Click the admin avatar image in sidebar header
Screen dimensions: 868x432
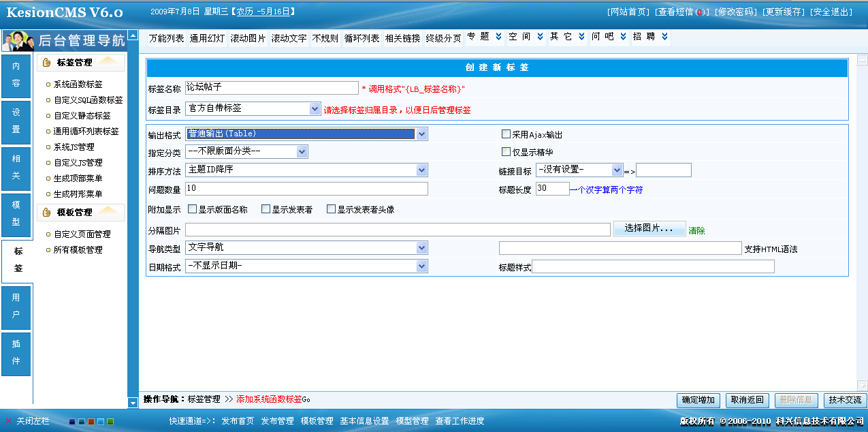pos(18,41)
